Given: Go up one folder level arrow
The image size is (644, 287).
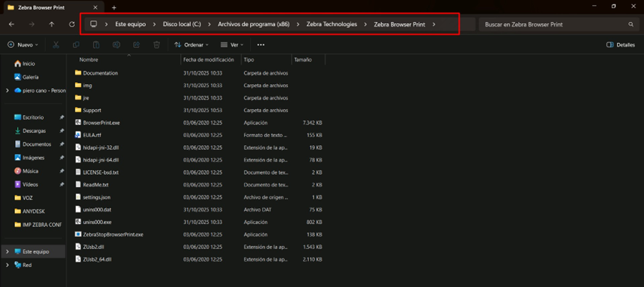Looking at the screenshot, I should (51, 24).
